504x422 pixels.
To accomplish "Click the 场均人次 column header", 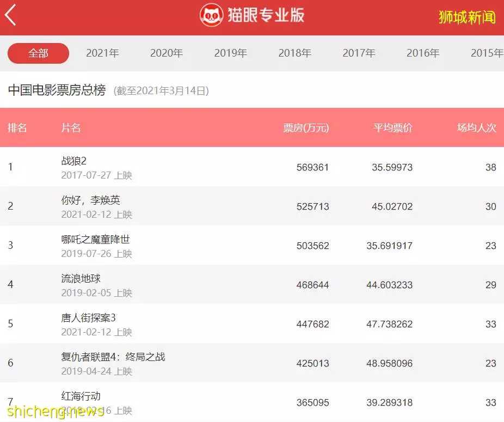I will (477, 128).
